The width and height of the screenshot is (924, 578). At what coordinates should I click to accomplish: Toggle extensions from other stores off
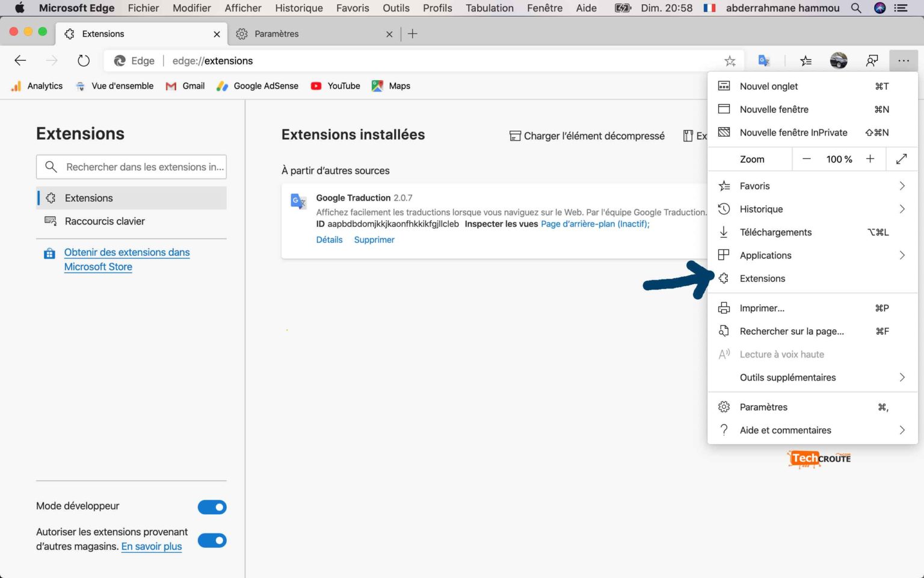pyautogui.click(x=212, y=541)
